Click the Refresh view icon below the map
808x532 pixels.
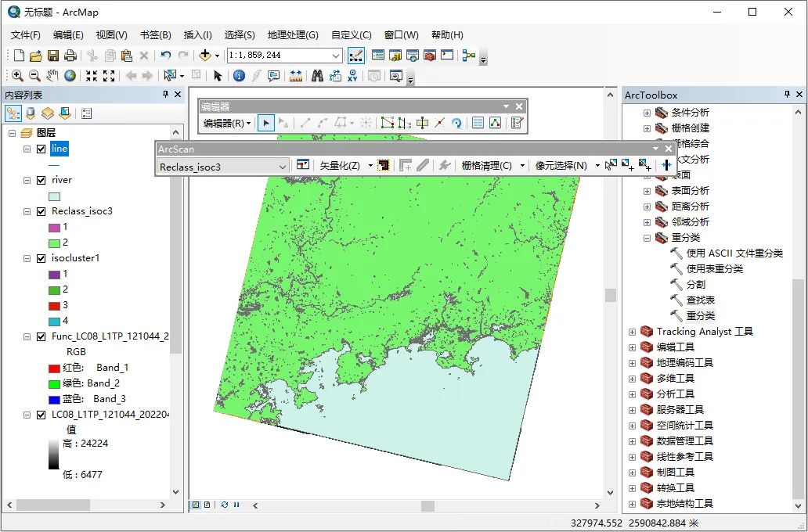pyautogui.click(x=225, y=505)
